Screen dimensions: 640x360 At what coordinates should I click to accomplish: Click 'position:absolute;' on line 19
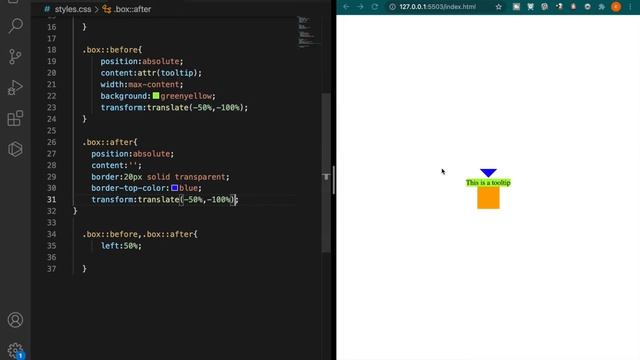[142, 61]
